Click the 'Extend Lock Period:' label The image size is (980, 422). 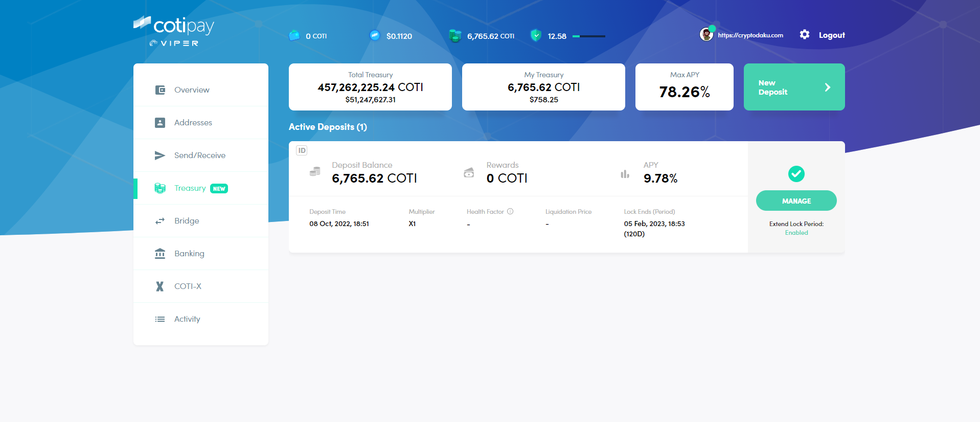pos(796,224)
